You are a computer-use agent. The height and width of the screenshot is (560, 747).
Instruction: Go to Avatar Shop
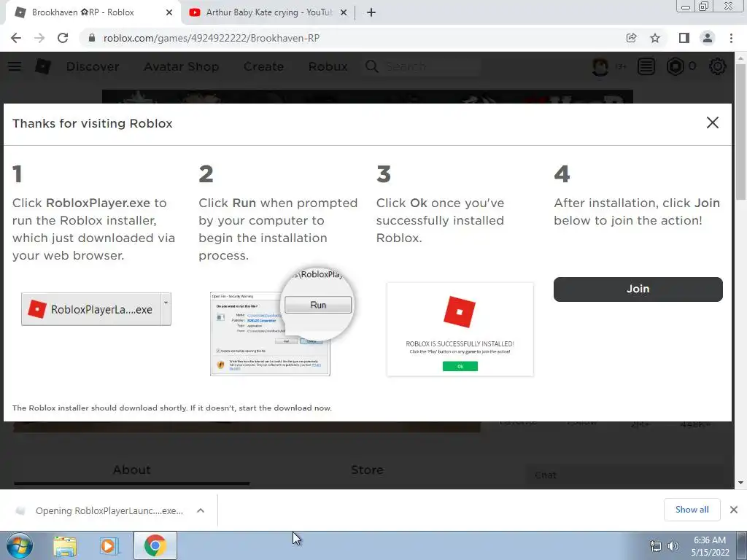182,66
